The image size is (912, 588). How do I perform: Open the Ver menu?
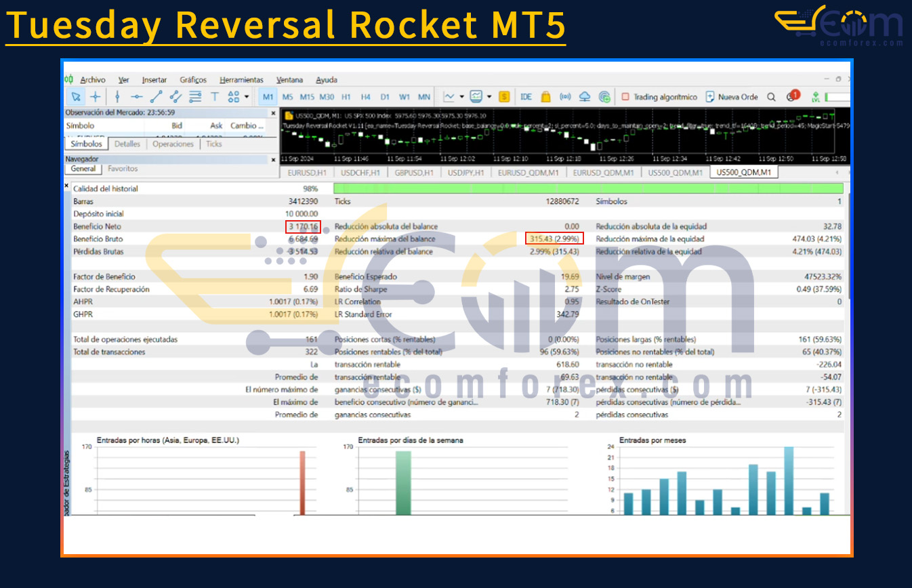pyautogui.click(x=123, y=79)
